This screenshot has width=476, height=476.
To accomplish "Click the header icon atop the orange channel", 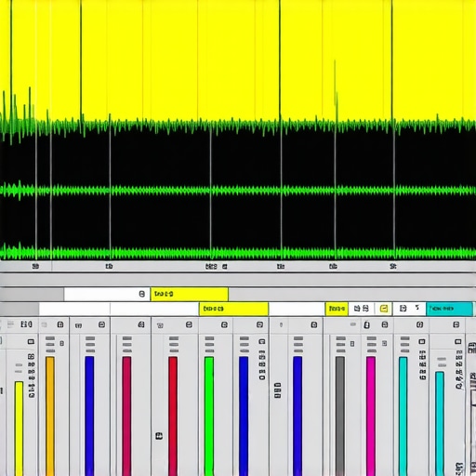I will (x=60, y=324).
